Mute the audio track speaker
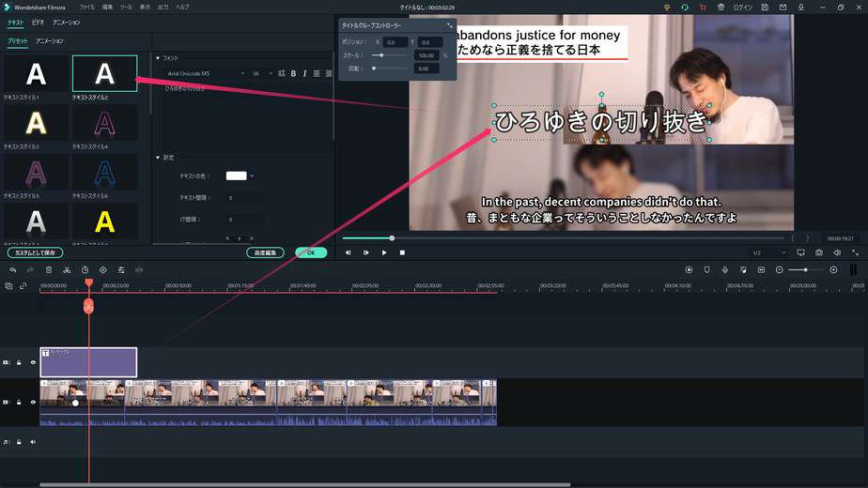868x488 pixels. [33, 442]
